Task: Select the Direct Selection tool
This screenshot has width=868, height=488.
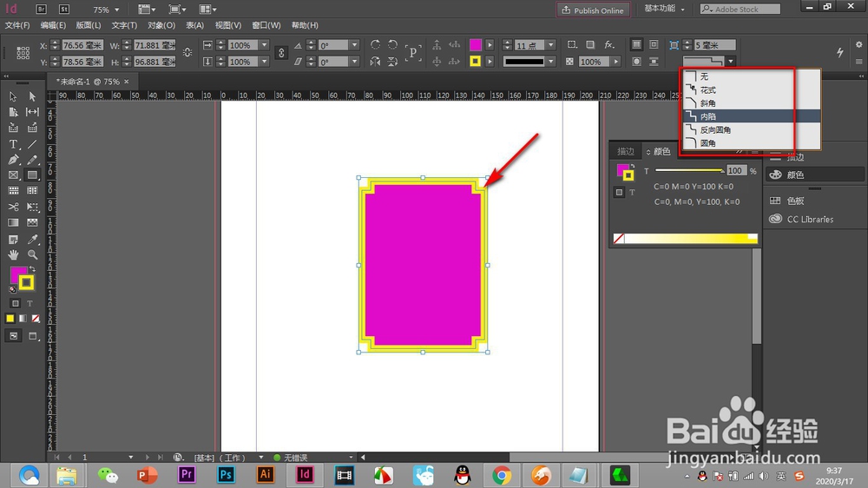Action: (32, 97)
